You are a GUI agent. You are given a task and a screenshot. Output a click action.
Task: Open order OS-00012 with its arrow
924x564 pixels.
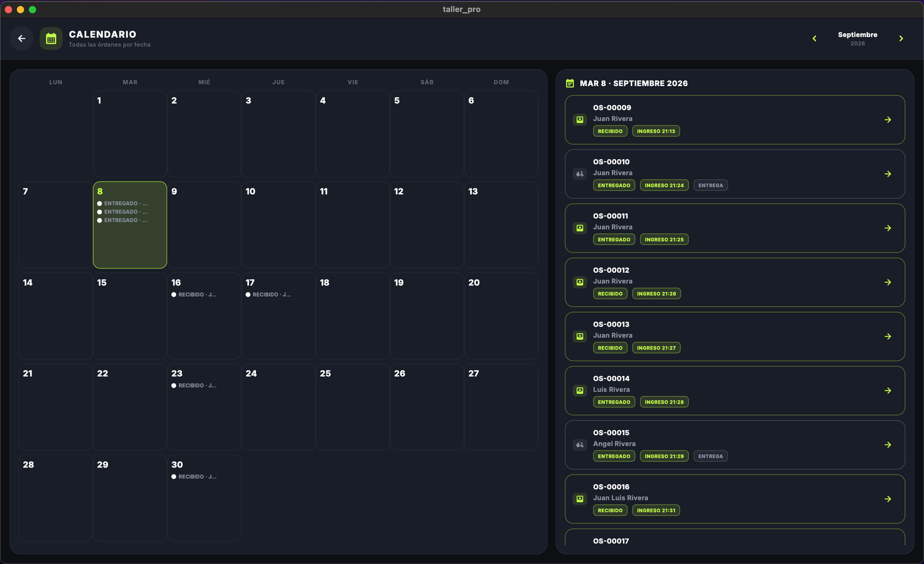coord(888,283)
